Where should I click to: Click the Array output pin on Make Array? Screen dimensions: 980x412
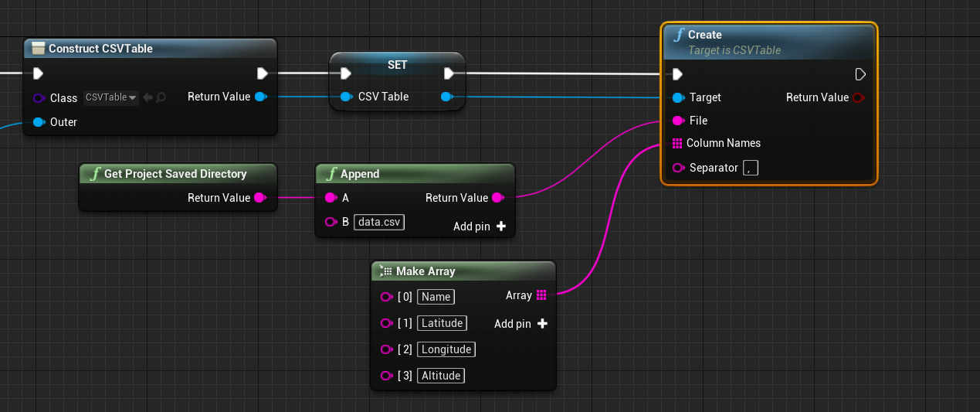[x=541, y=295]
